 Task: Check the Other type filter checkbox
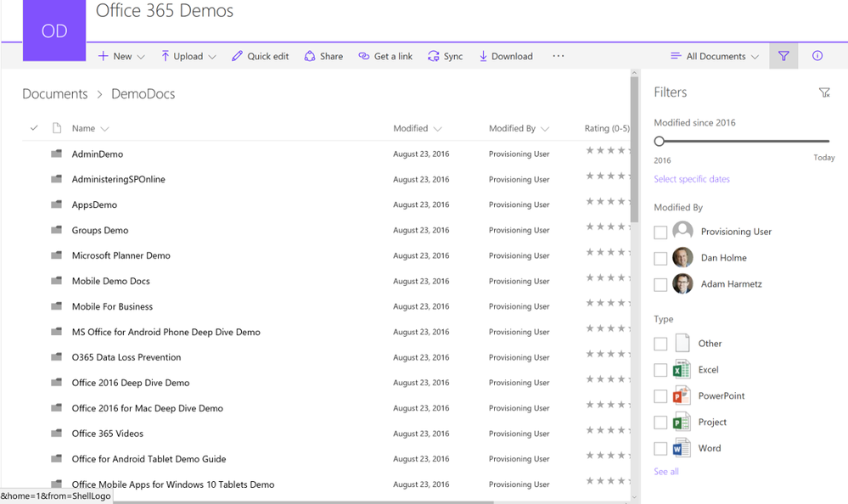click(660, 344)
